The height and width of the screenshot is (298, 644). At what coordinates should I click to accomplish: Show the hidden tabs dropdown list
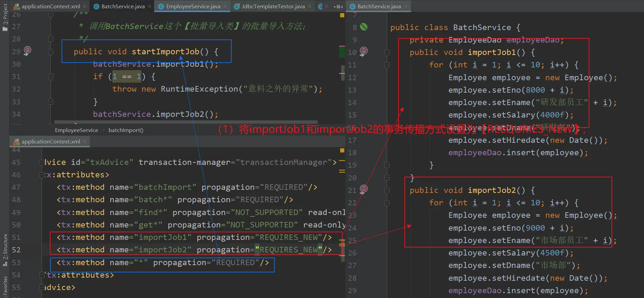coord(338,7)
